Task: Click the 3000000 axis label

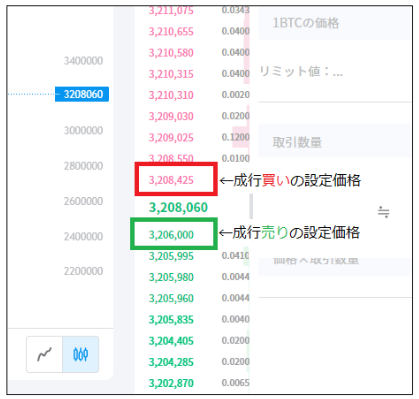Action: (x=83, y=130)
